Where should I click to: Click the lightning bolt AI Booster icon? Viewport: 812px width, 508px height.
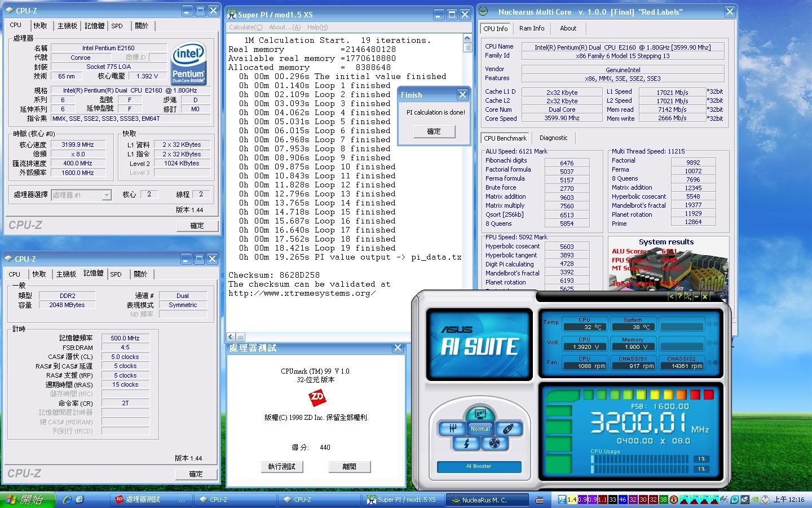coord(466,444)
